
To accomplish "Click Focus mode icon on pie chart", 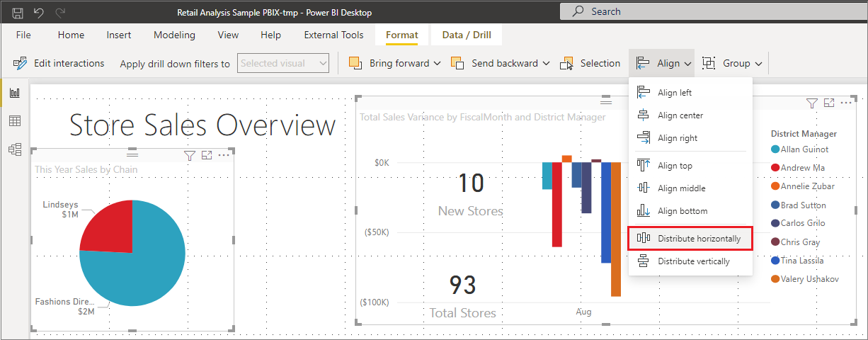I will point(207,155).
